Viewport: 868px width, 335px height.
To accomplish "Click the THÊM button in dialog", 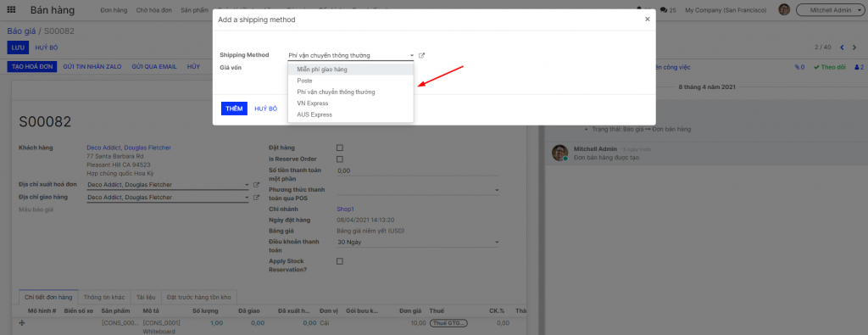I will click(x=234, y=109).
